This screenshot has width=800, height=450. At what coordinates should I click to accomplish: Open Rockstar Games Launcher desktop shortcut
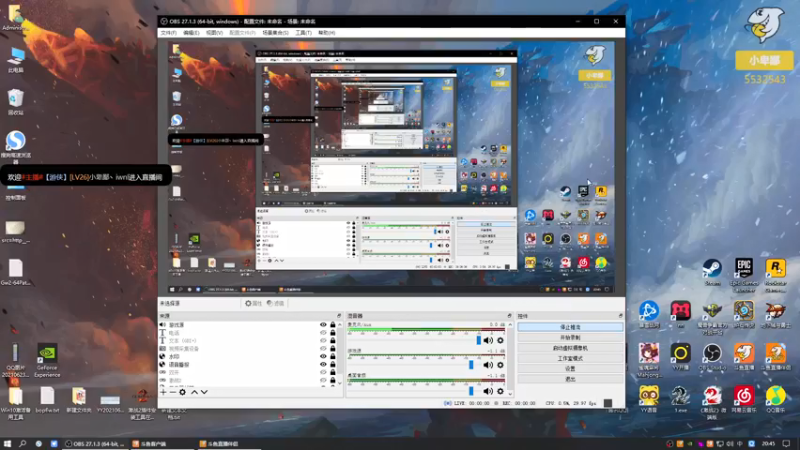(776, 276)
